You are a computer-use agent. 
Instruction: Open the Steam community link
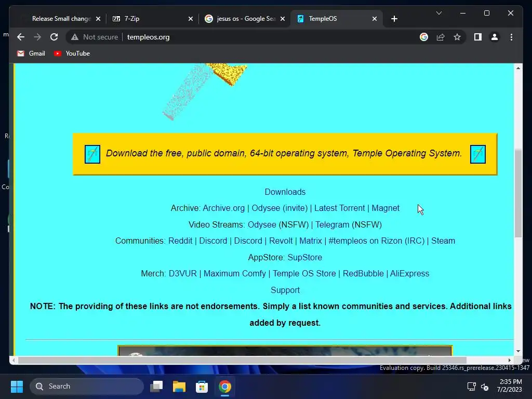tap(443, 241)
